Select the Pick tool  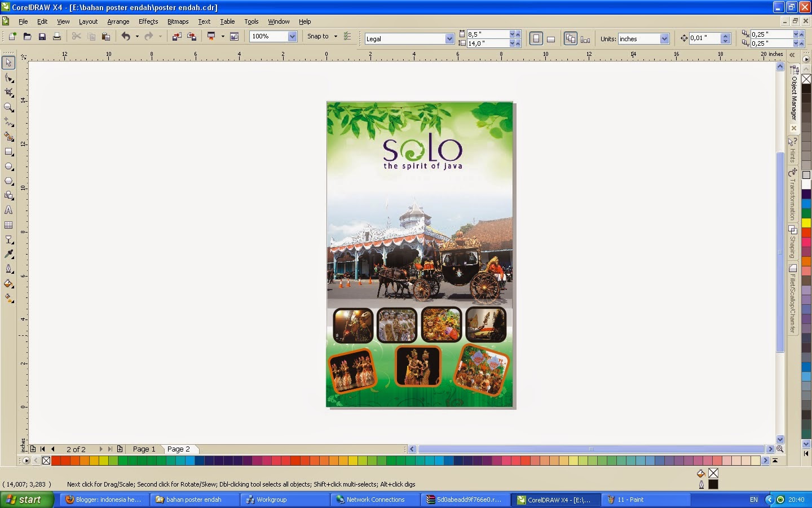(x=8, y=63)
